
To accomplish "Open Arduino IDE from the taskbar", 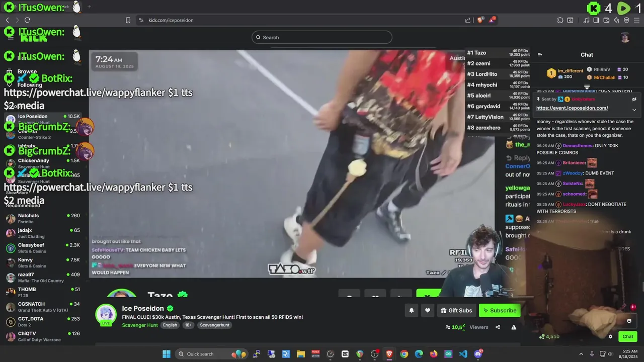I will (x=448, y=354).
